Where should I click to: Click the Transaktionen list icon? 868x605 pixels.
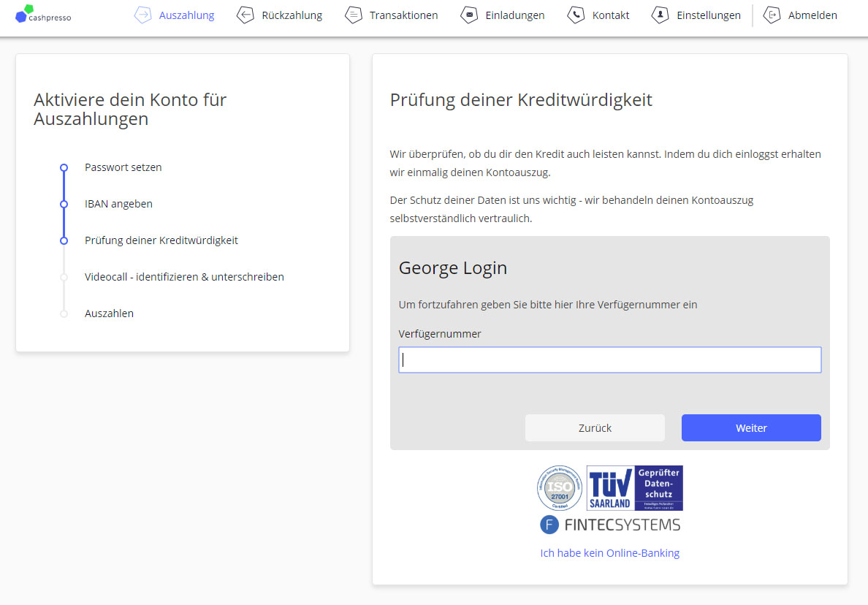[354, 15]
